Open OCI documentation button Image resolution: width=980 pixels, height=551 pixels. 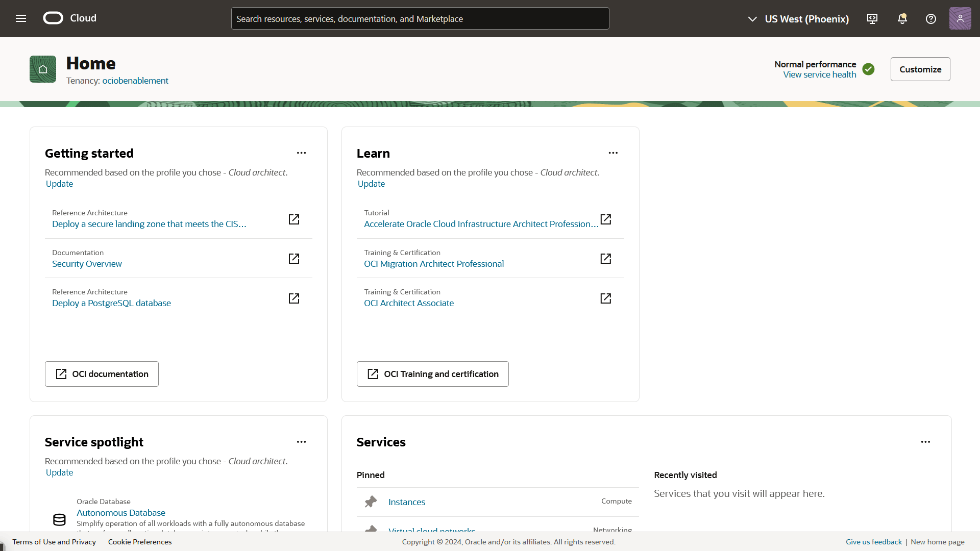point(102,374)
